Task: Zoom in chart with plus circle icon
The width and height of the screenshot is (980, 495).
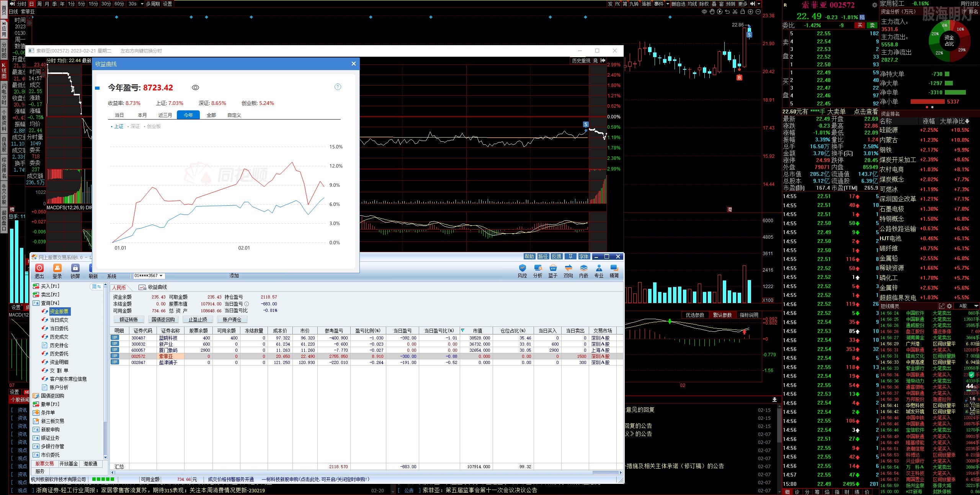Action: click(x=750, y=11)
